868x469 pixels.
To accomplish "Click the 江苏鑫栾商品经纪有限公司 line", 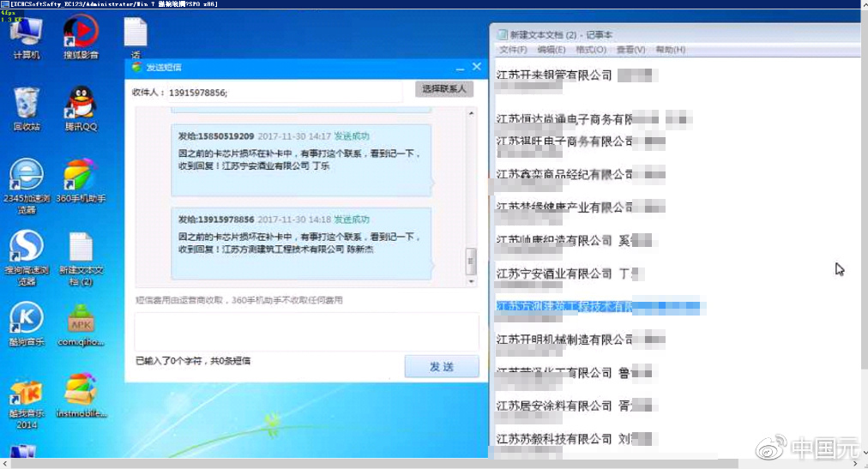I will pos(580,174).
